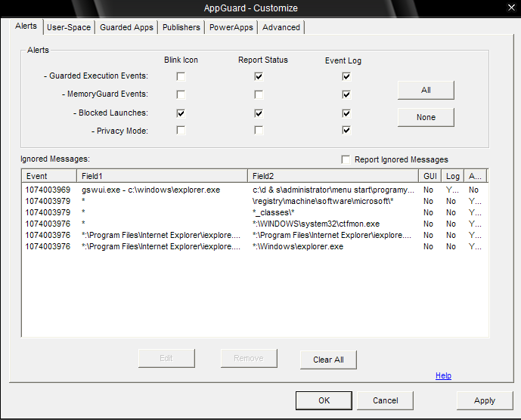Sort by the Event column header
The height and width of the screenshot is (420, 521).
point(49,176)
